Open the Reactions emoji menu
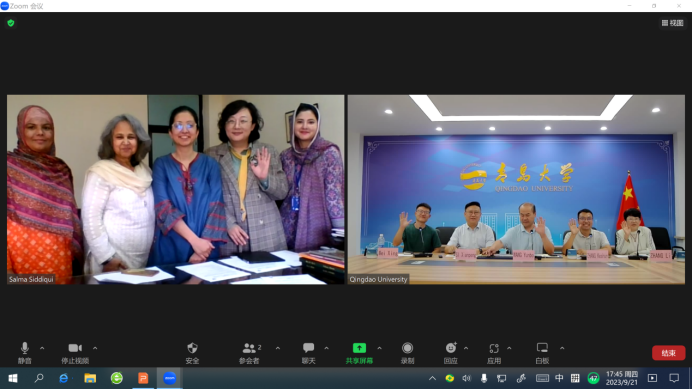693x390 pixels. click(x=451, y=353)
